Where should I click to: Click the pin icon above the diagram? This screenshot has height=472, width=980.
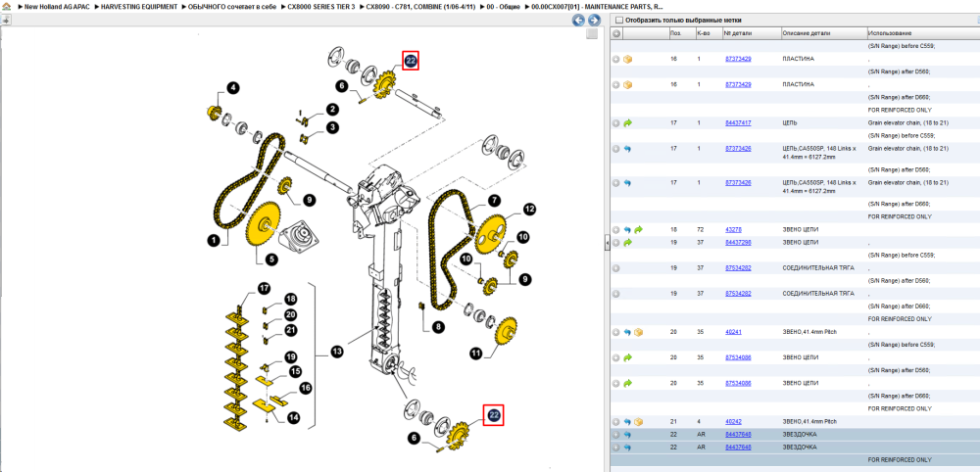pyautogui.click(x=6, y=20)
